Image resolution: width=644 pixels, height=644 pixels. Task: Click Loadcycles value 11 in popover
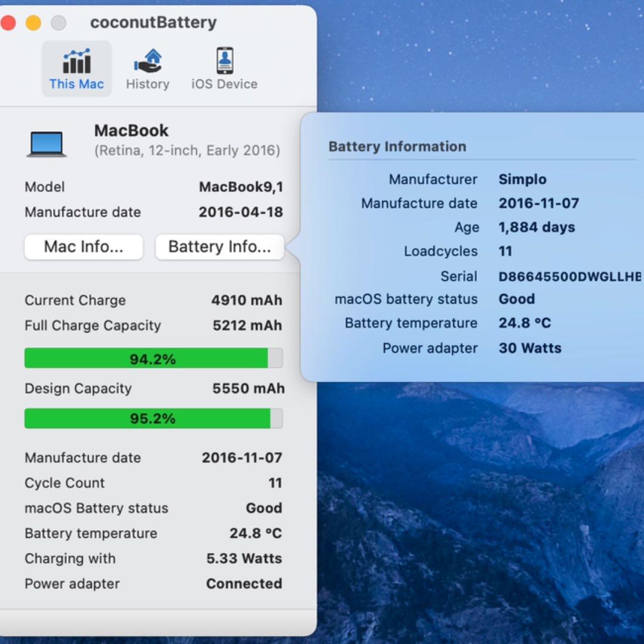click(506, 252)
